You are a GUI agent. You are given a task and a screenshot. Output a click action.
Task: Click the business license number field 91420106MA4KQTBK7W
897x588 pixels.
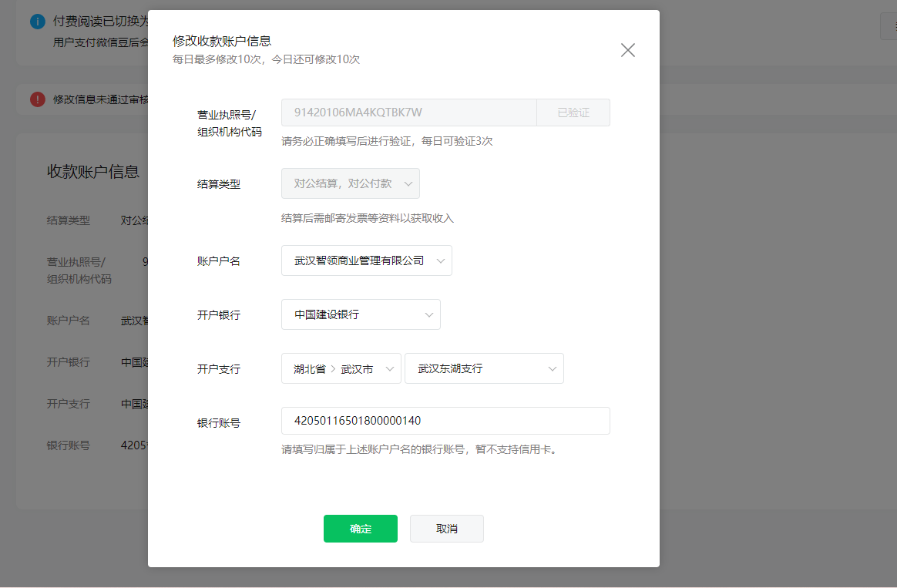pos(409,113)
